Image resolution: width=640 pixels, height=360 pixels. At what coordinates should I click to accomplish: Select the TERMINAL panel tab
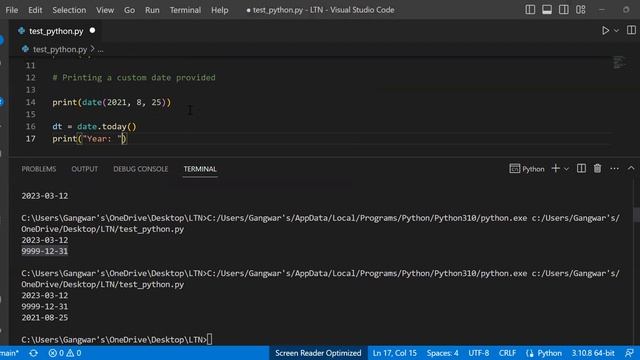[x=200, y=169]
